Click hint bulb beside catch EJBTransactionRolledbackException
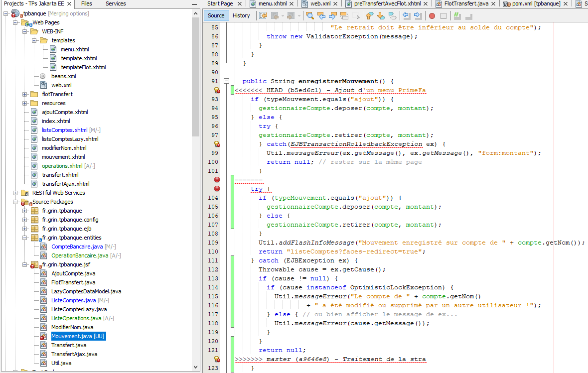Image resolution: width=588 pixels, height=373 pixels. (217, 144)
